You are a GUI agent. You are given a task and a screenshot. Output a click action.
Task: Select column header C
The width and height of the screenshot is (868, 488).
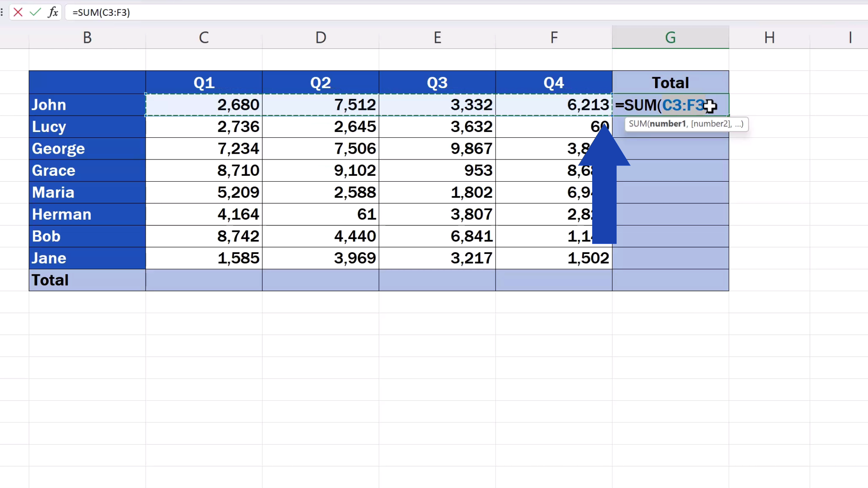point(204,37)
